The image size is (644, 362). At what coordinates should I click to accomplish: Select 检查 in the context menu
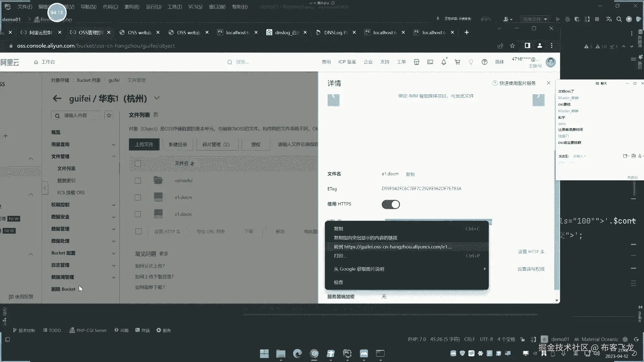338,282
